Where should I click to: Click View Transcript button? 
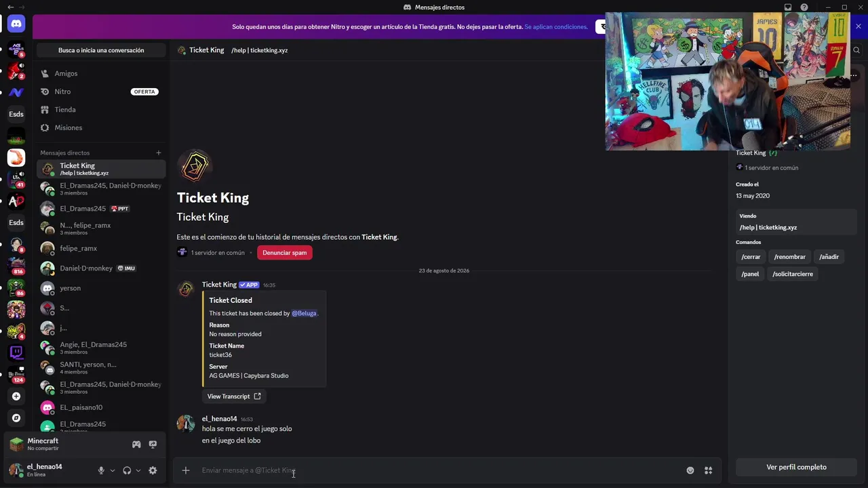click(x=234, y=396)
